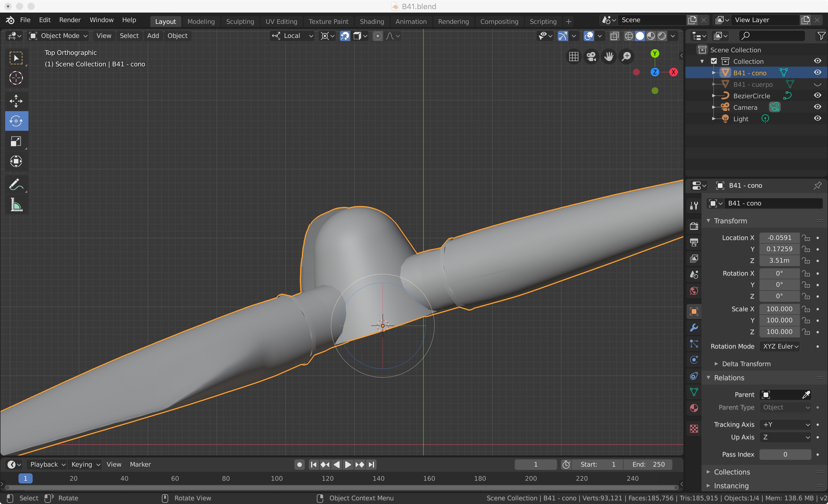The image size is (828, 504).
Task: Choose the Move tool
Action: pyautogui.click(x=16, y=101)
